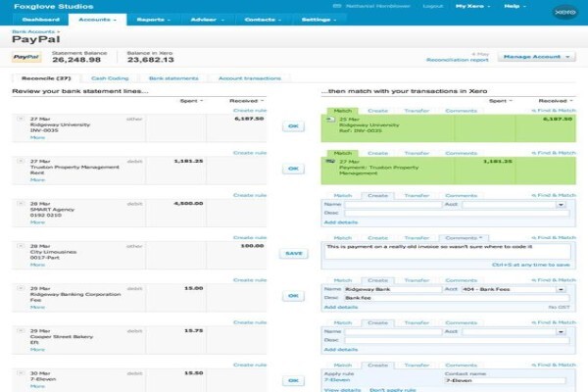Expand Acct dropdown for Cooper Street Bakery transaction

561,332
